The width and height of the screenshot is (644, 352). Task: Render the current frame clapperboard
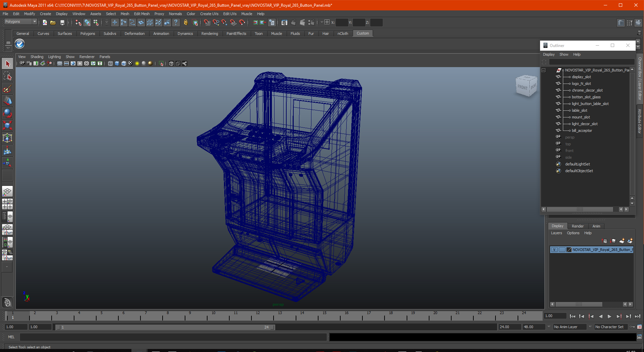coord(293,22)
